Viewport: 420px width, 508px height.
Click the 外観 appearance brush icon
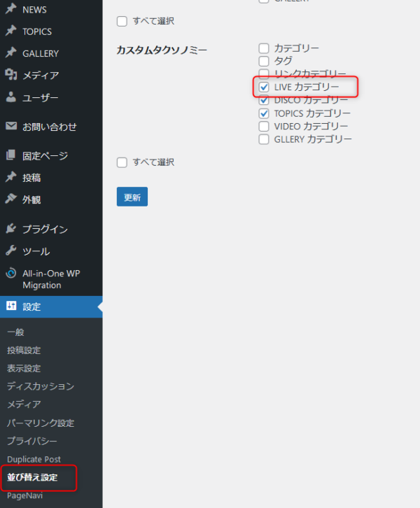click(x=10, y=199)
